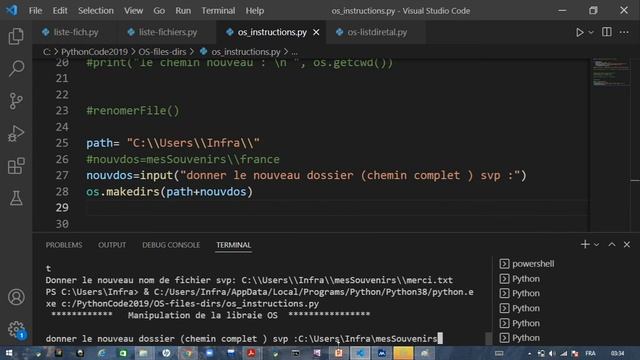Open the View menu
This screenshot has height=360, width=640.
133,11
